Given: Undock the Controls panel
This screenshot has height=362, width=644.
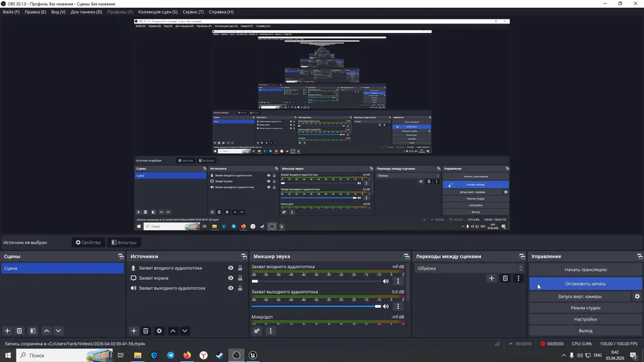Looking at the screenshot, I should (640, 256).
